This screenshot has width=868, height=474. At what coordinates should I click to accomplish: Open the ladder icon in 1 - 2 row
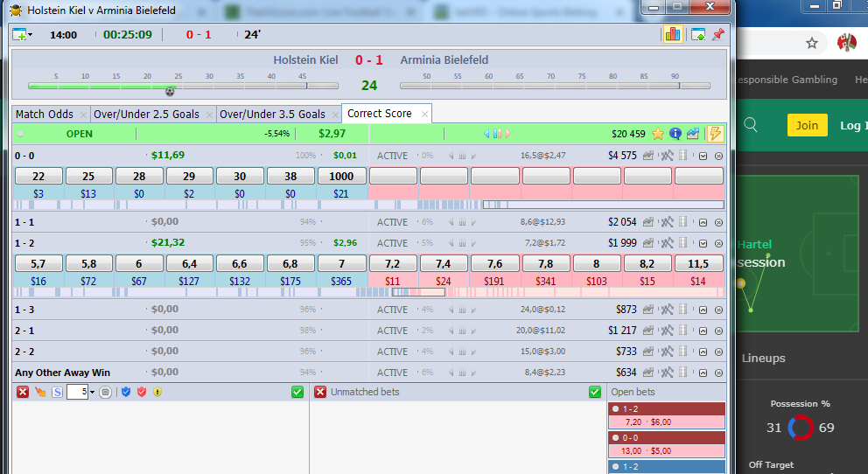point(683,242)
